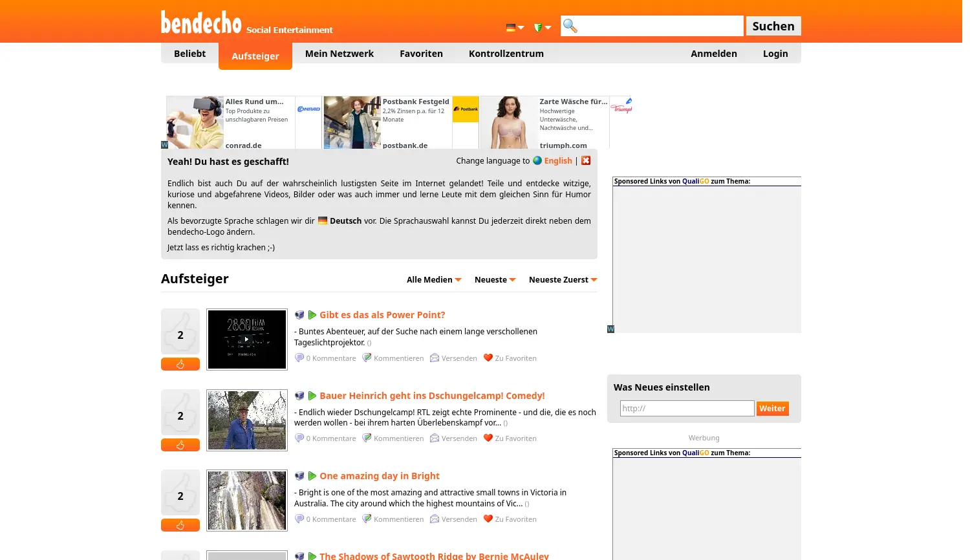The image size is (970, 560).
Task: Click the bendecho logo
Action: (x=201, y=23)
